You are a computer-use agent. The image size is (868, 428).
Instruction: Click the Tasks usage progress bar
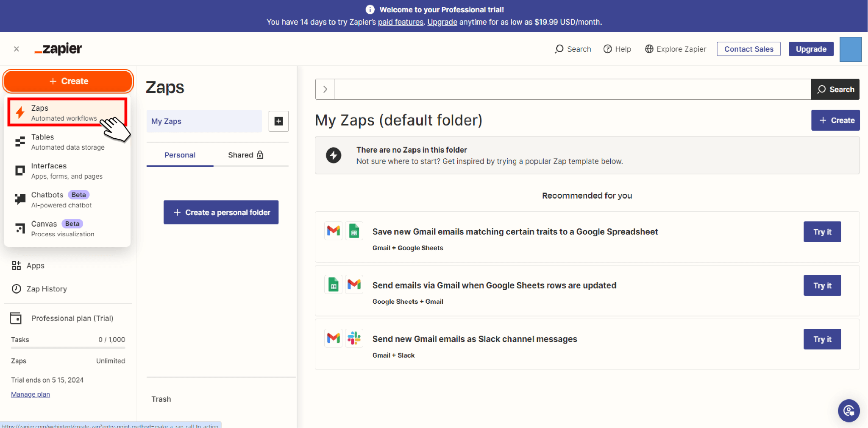68,348
